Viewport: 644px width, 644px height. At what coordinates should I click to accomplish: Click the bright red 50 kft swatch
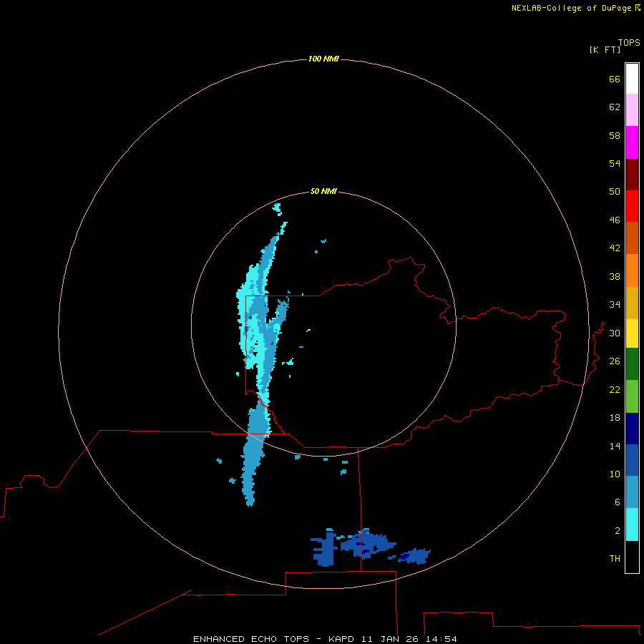(632, 206)
